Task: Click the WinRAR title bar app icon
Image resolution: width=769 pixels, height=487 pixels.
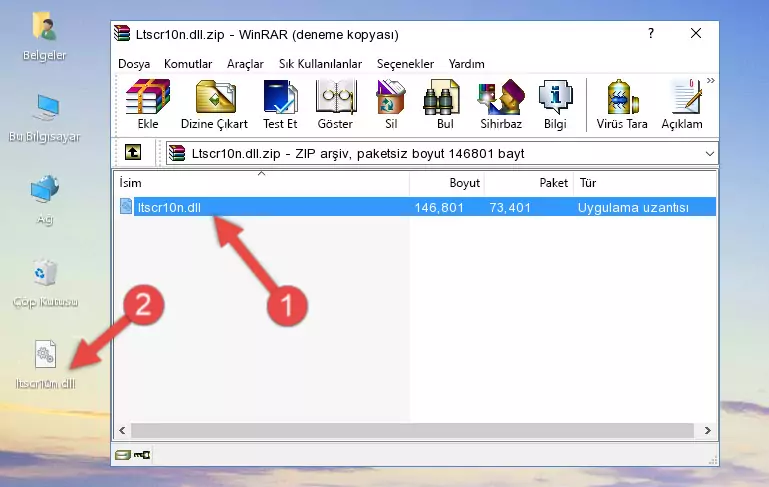Action: tap(122, 34)
